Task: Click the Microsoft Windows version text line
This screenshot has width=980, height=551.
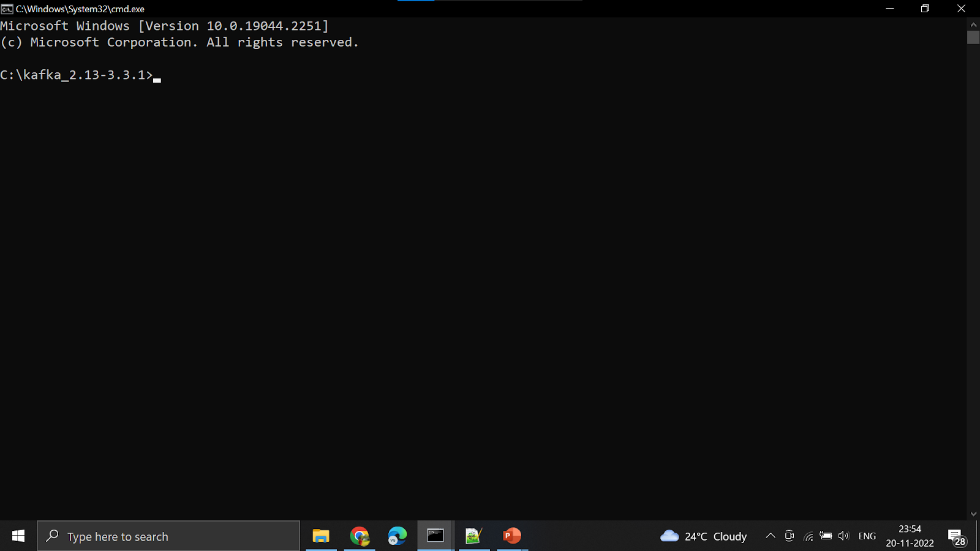Action: click(x=164, y=26)
